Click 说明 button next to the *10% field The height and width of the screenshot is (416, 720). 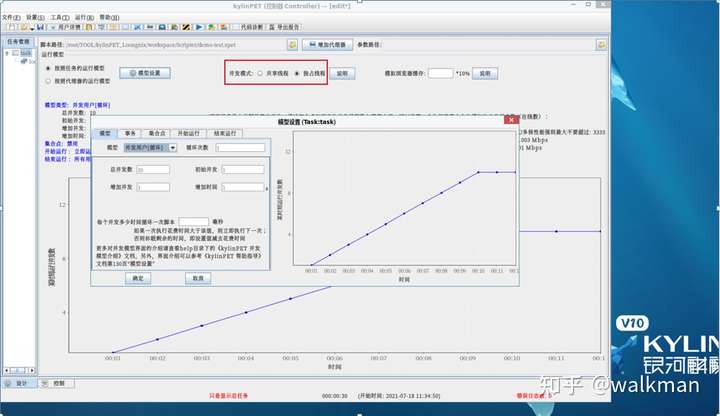coord(485,73)
